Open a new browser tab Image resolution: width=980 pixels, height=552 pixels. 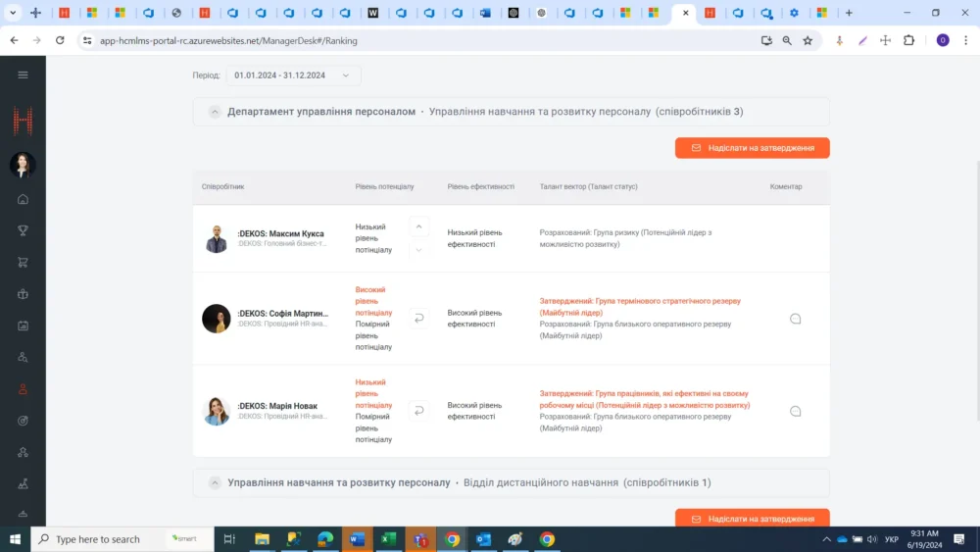click(x=849, y=13)
